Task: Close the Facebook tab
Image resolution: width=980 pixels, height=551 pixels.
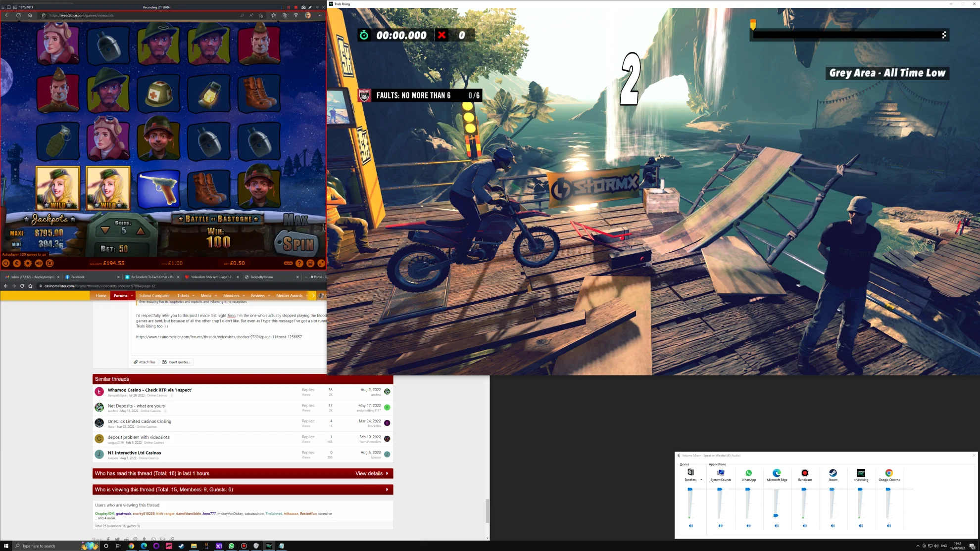Action: click(118, 277)
